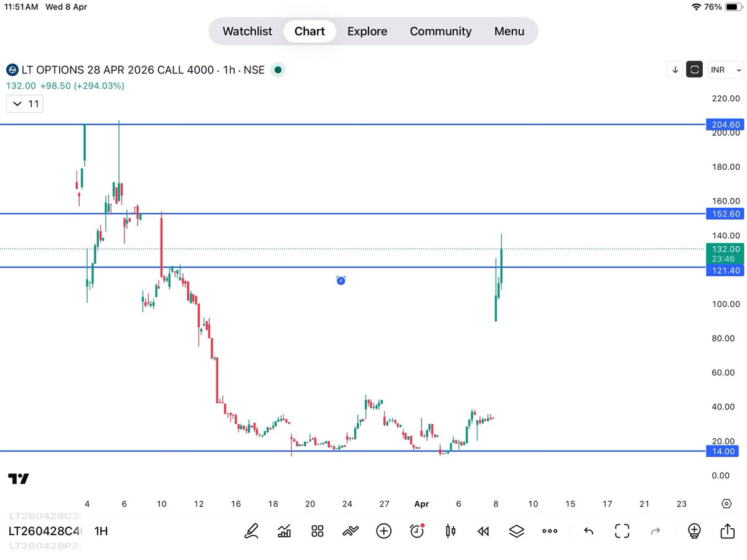The width and height of the screenshot is (747, 560).
Task: Expand the collapsed indicators count 11
Action: [25, 104]
